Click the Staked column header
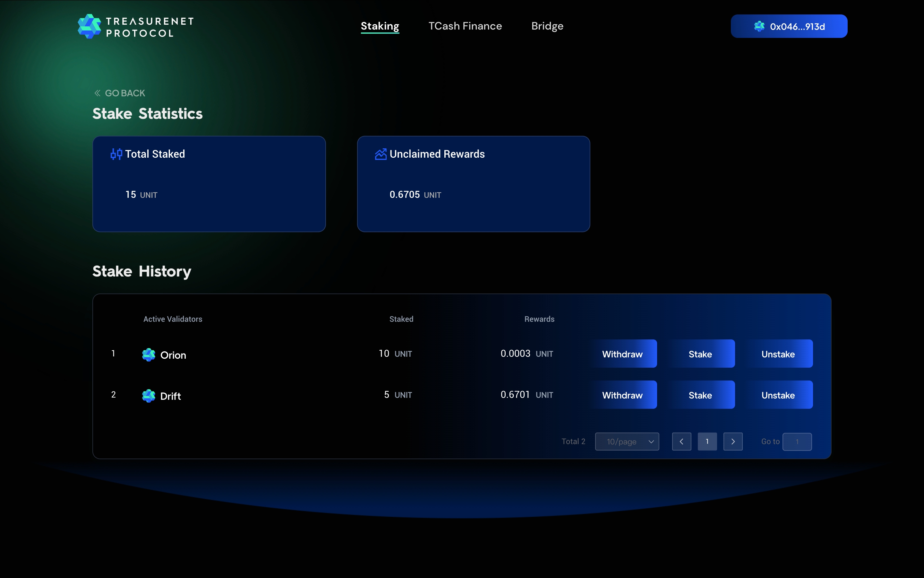Image resolution: width=924 pixels, height=578 pixels. [401, 319]
